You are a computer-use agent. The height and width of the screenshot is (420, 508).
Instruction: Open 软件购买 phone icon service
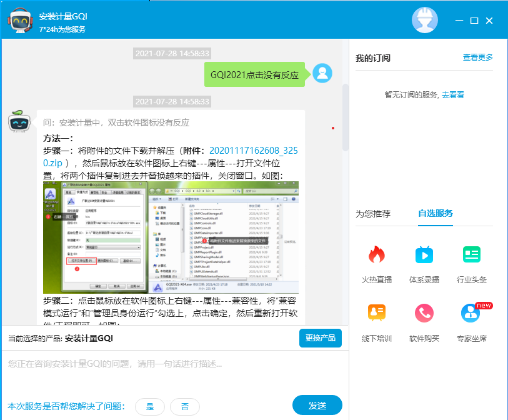[x=424, y=312]
